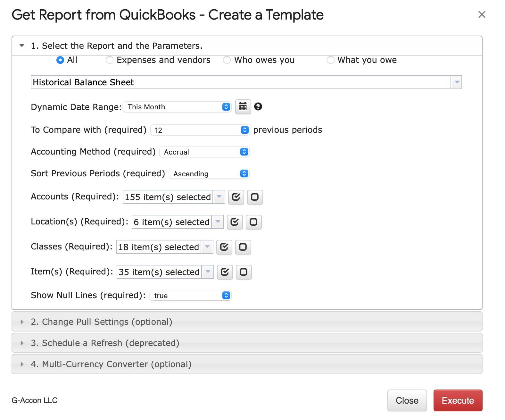Screen dimensions: 505x420
Task: Deselect all Items with empty box icon
Action: coord(244,272)
